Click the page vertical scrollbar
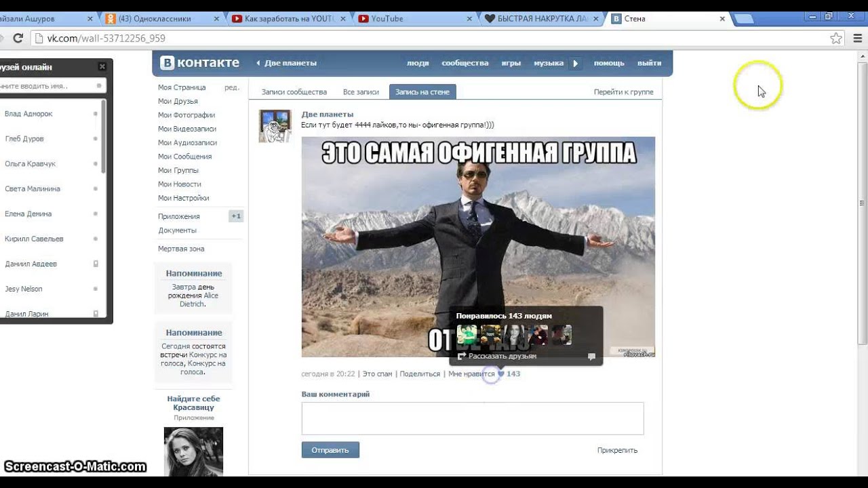This screenshot has height=488, width=868. 863,203
